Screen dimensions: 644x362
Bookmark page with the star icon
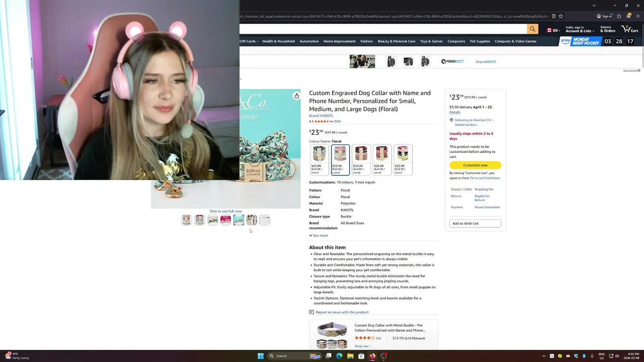pyautogui.click(x=560, y=16)
